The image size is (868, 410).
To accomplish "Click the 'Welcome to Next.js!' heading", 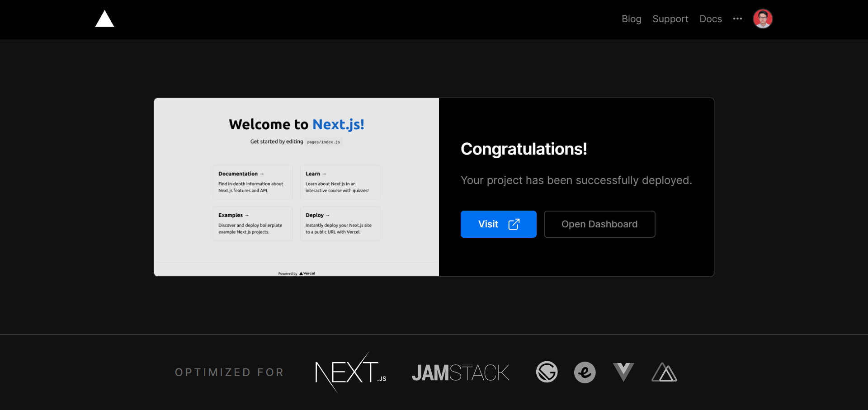I will [297, 124].
